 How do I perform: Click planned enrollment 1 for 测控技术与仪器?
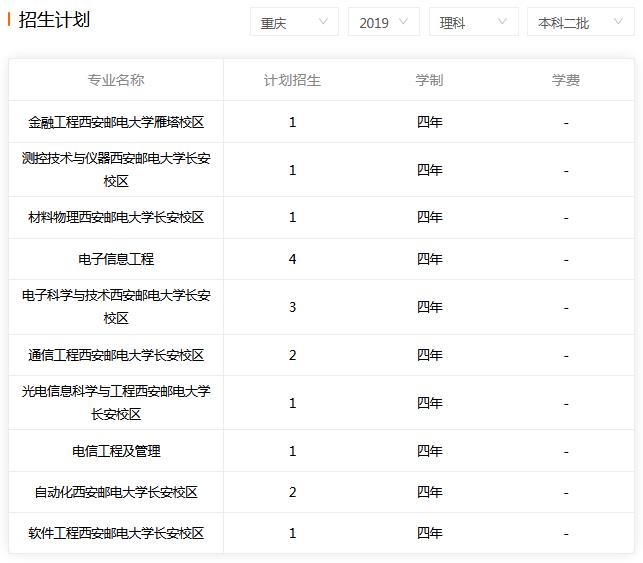tap(292, 170)
